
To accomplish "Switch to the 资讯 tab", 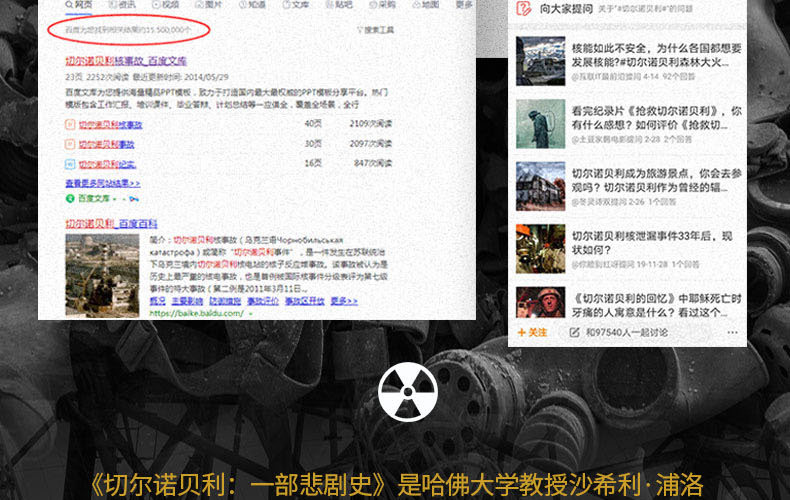I will coord(122,5).
